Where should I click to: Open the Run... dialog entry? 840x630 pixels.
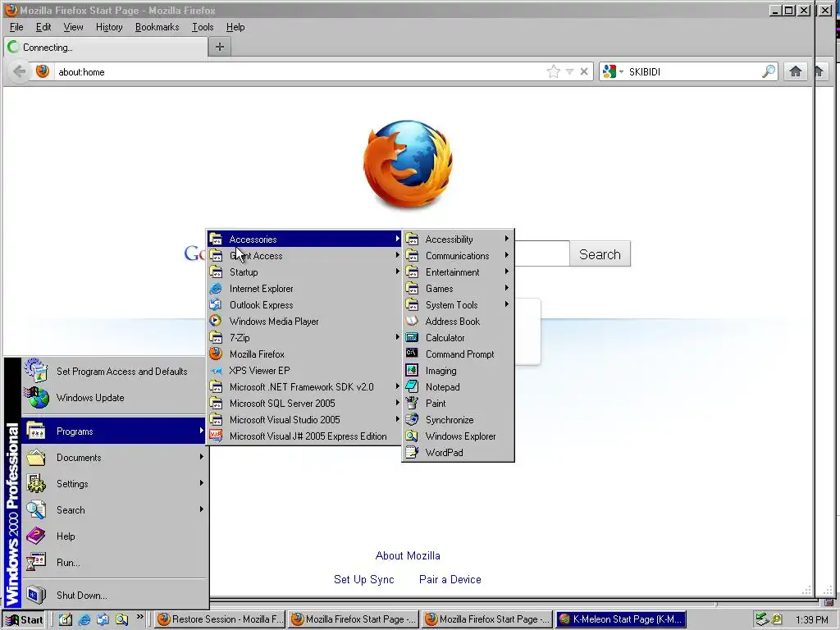click(x=113, y=563)
